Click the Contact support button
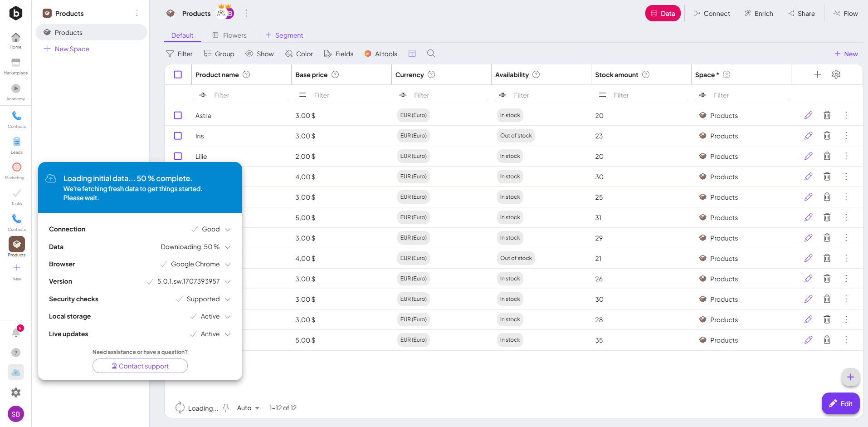 pos(140,366)
